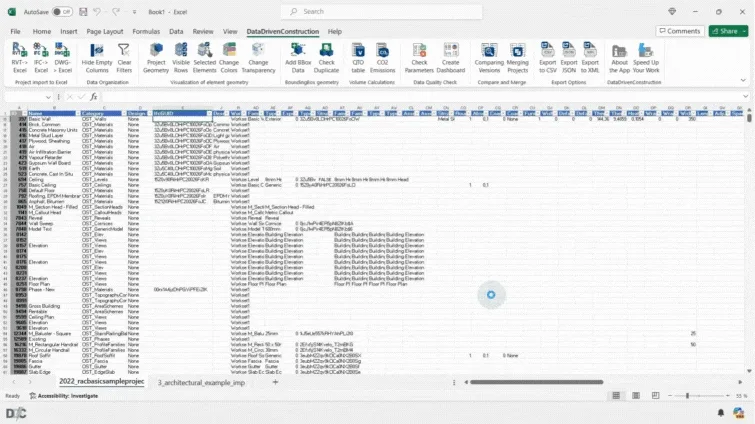Click the Undo arrow icon

click(x=97, y=12)
